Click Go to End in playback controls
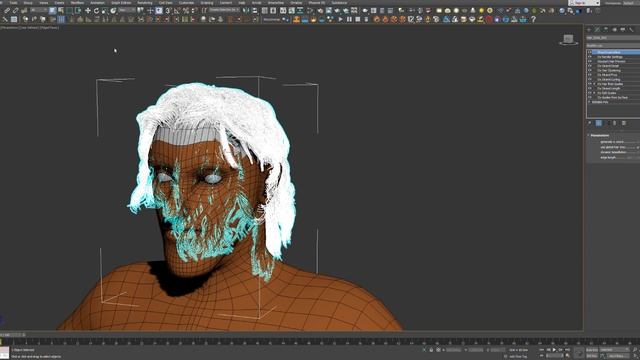The image size is (640, 360). tap(567, 350)
